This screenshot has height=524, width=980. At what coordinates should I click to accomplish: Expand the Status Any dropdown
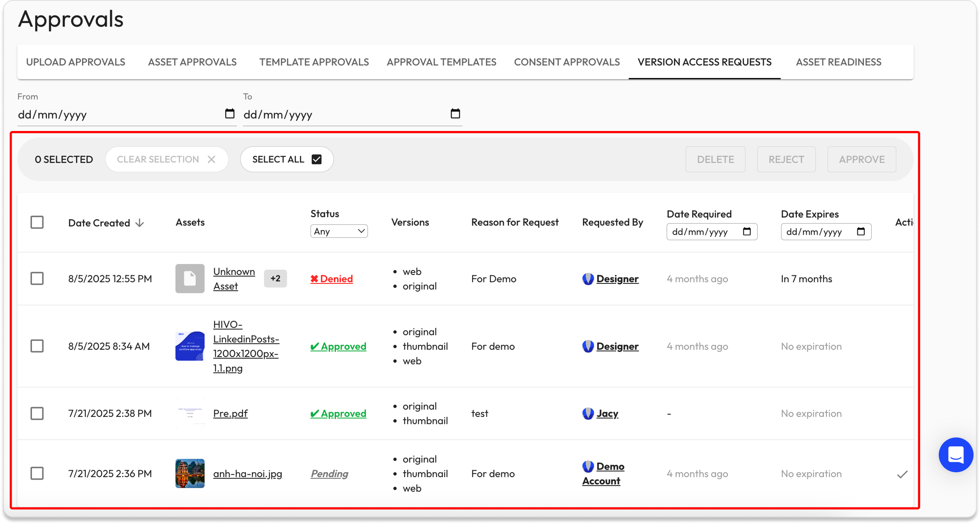click(339, 231)
